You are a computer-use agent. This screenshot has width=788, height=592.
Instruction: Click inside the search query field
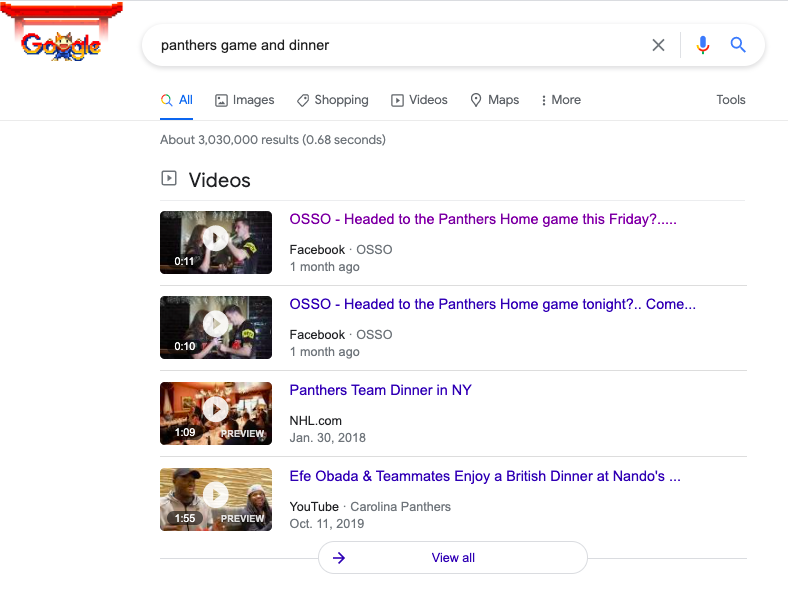click(390, 45)
